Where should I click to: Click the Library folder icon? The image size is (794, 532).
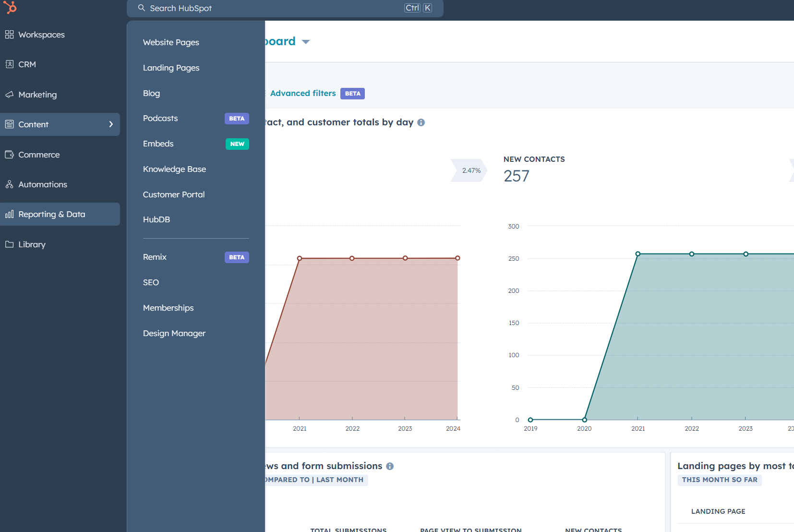pyautogui.click(x=9, y=244)
